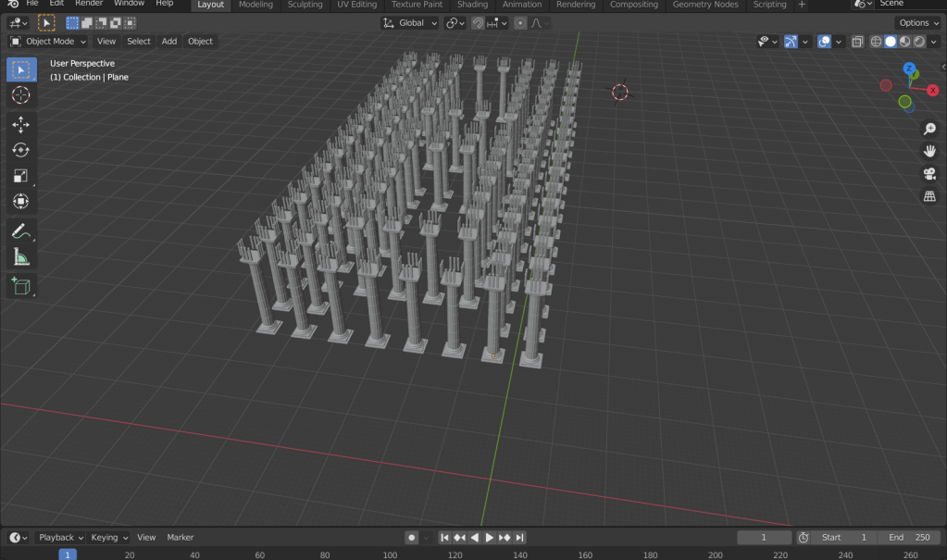Open the Object Mode dropdown

(48, 42)
